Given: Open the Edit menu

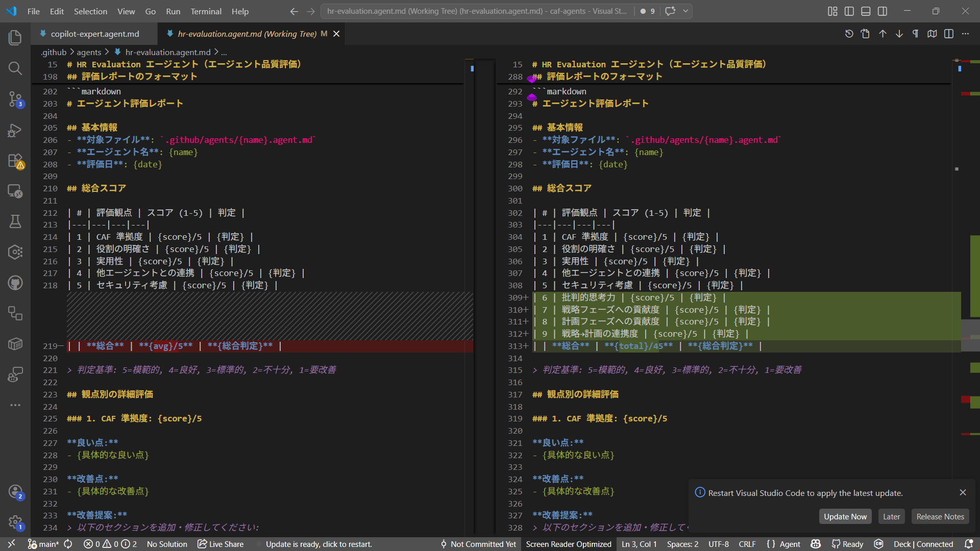Looking at the screenshot, I should tap(57, 11).
